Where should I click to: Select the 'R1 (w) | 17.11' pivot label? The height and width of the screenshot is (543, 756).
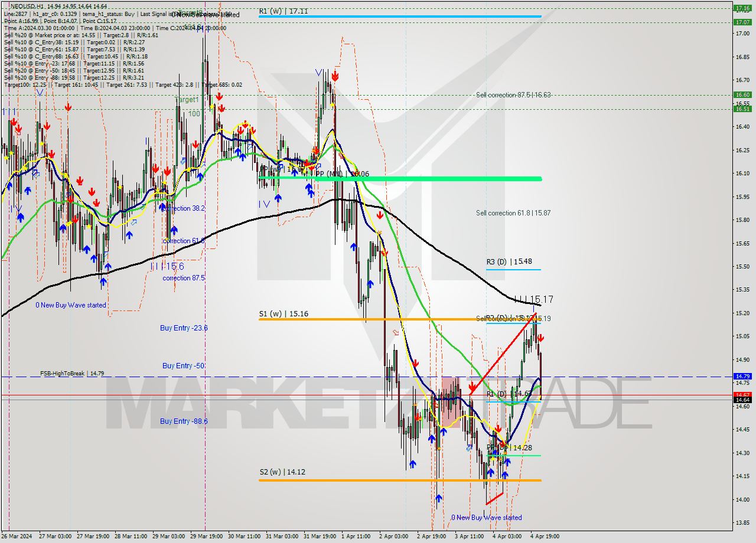coord(283,11)
